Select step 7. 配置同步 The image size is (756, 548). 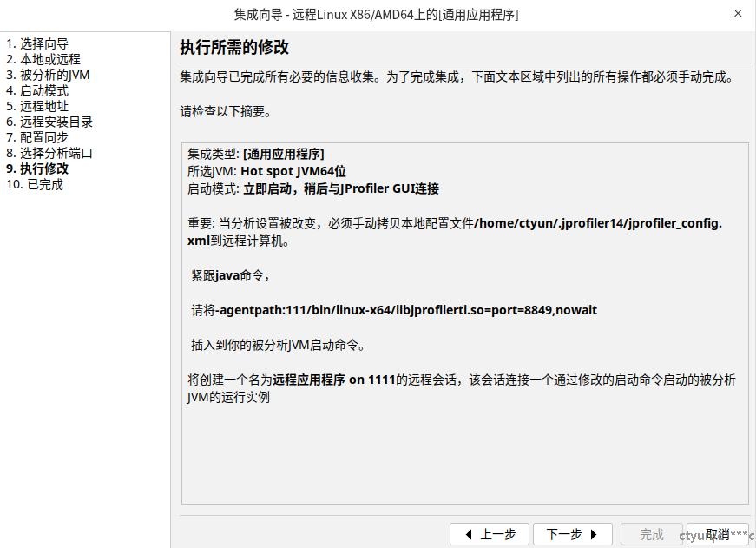point(37,137)
